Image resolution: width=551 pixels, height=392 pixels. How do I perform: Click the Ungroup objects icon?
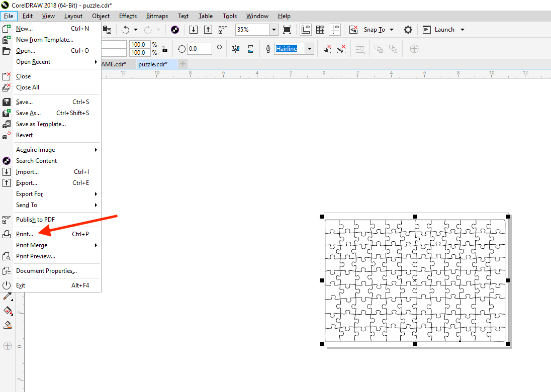coord(327,49)
